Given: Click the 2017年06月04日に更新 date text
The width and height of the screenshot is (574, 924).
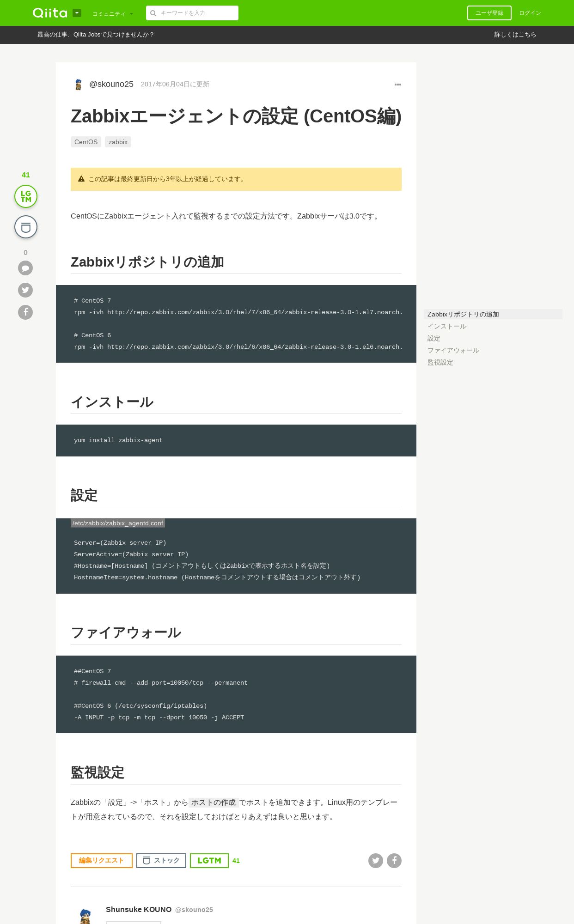Looking at the screenshot, I should 175,84.
